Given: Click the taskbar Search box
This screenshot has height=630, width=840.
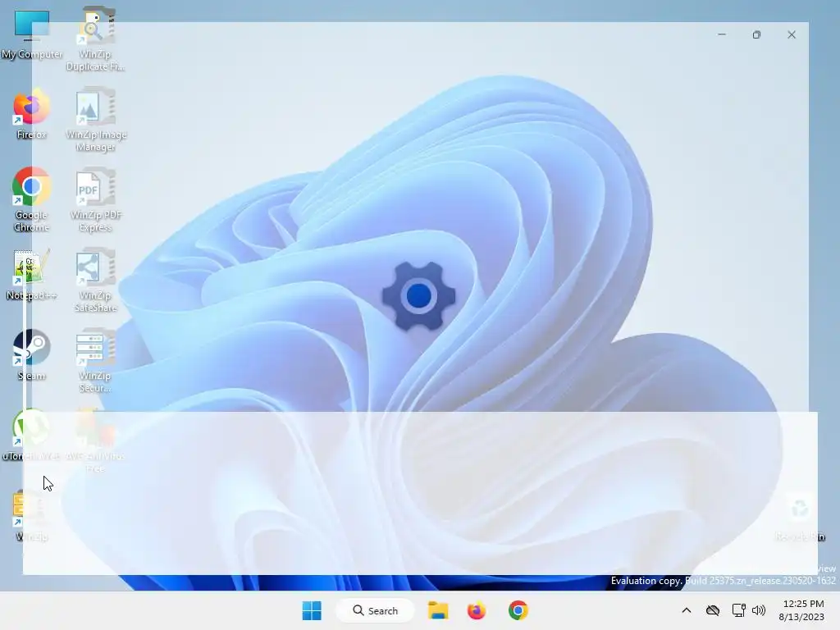Looking at the screenshot, I should click(x=375, y=610).
